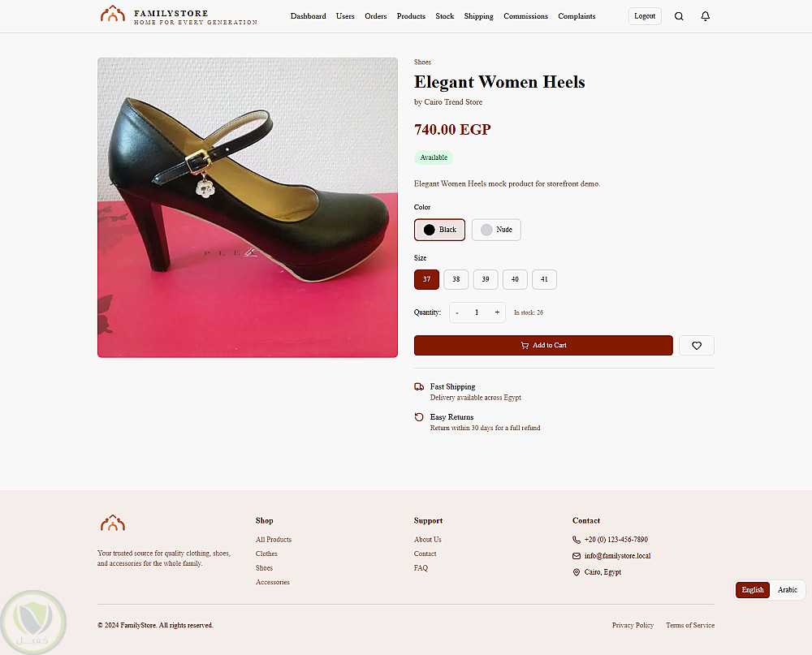812x655 pixels.
Task: Click the Easy Returns arrow icon
Action: 419,417
